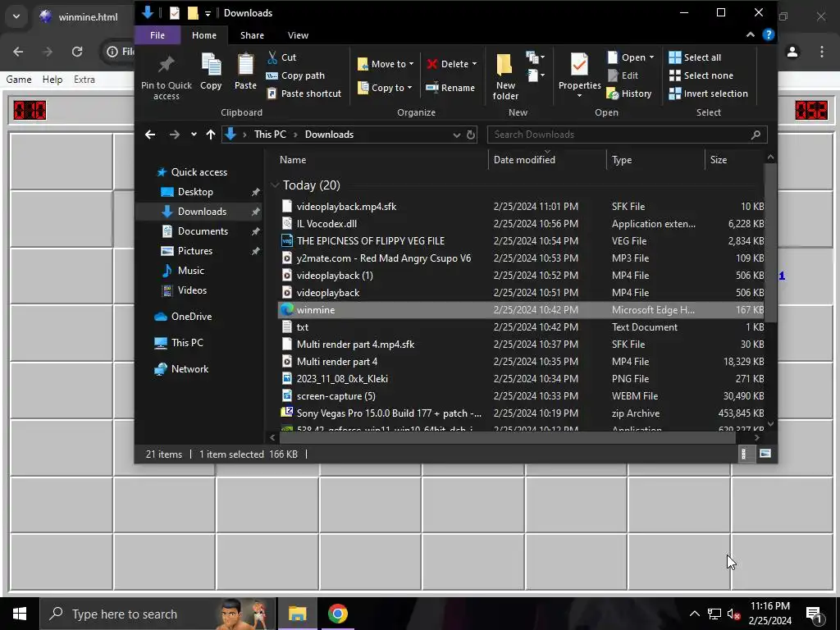Open File Explorer from the taskbar
The width and height of the screenshot is (840, 630).
[297, 614]
